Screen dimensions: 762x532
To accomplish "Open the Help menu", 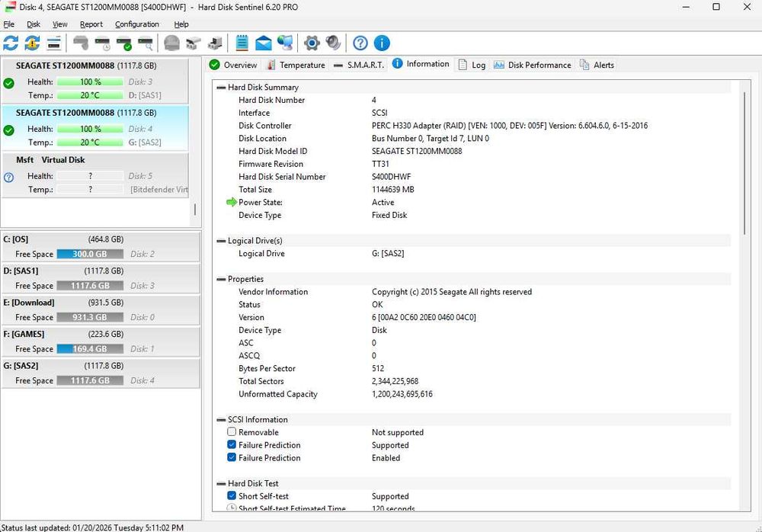I will click(x=181, y=24).
